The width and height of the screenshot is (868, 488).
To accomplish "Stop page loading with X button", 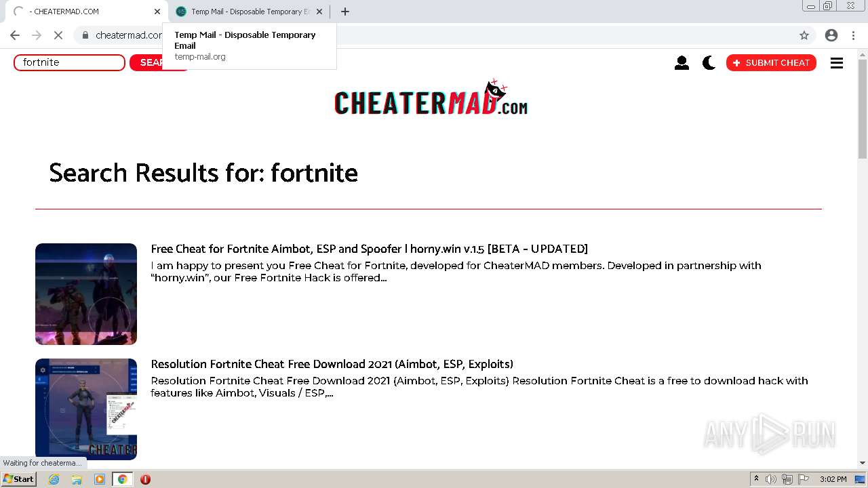I will pyautogui.click(x=58, y=35).
